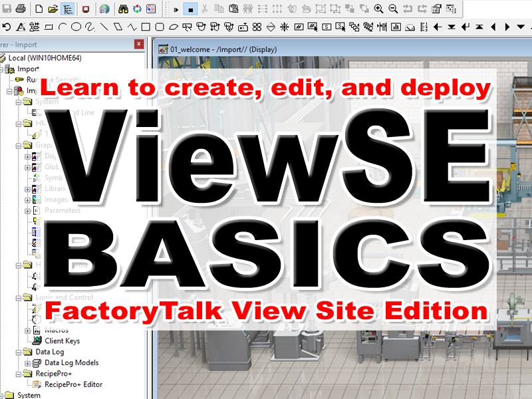Select the Numeric Display tool with # symbol

pos(299,27)
